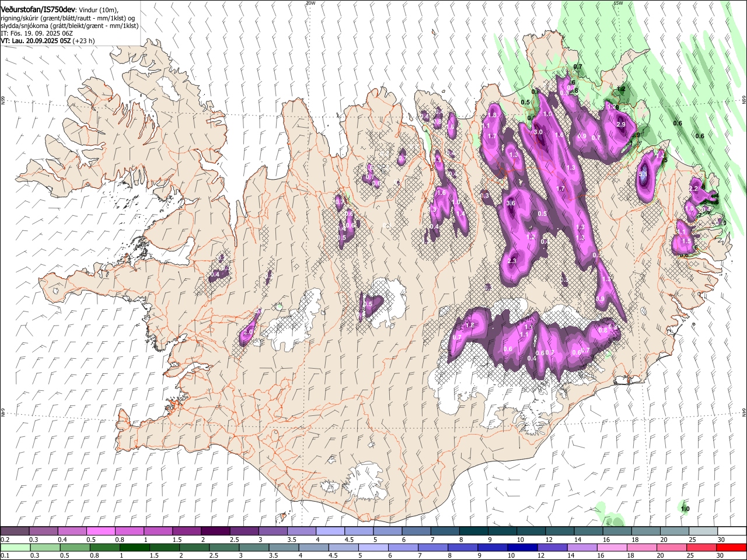This screenshot has height=560, width=747.
Task: Pick the darkest purple swatch in upper scale
Action: coord(215,531)
